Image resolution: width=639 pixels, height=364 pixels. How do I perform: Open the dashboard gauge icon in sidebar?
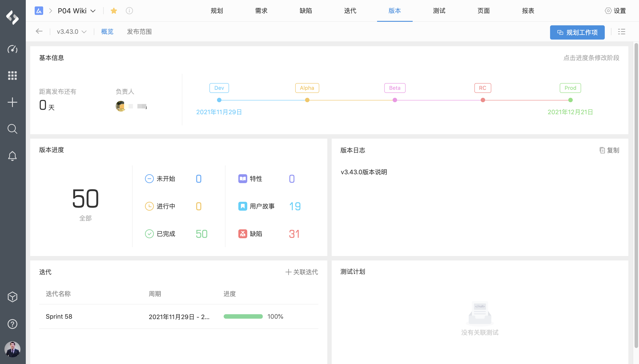[x=12, y=49]
